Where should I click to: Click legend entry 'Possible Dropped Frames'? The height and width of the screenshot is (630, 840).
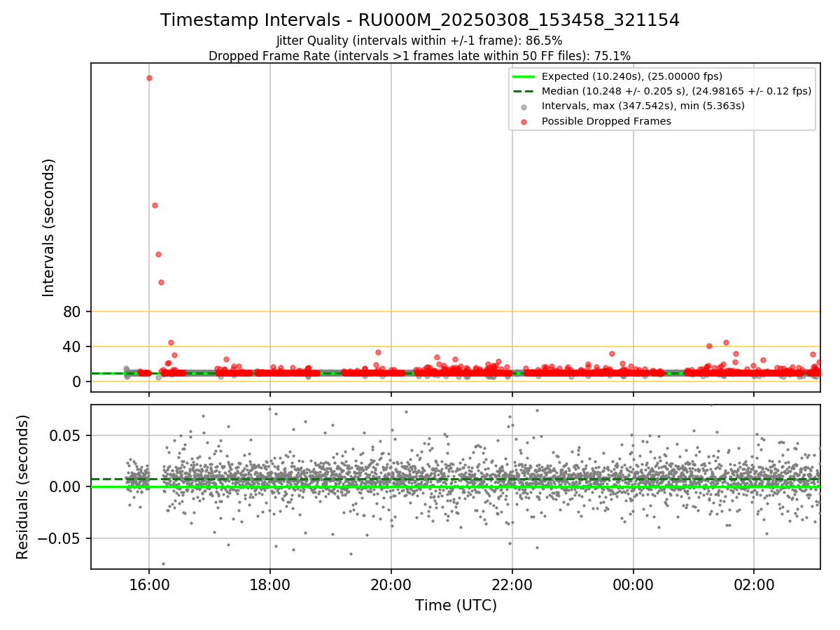606,121
